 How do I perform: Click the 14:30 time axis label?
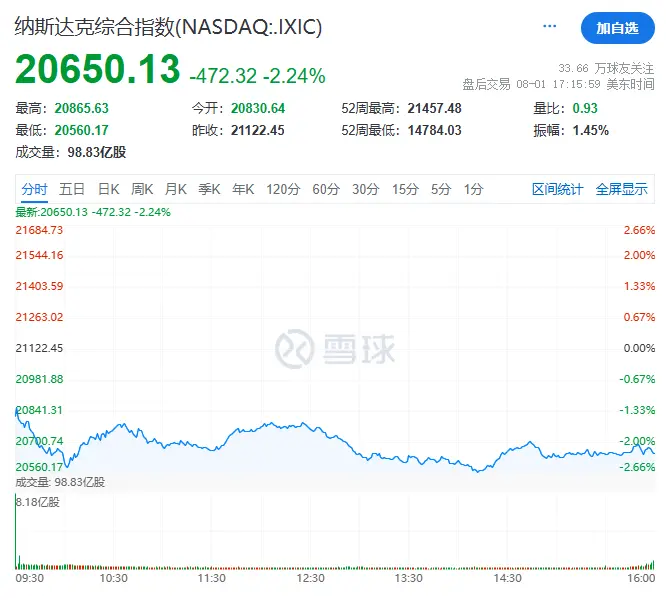point(508,578)
